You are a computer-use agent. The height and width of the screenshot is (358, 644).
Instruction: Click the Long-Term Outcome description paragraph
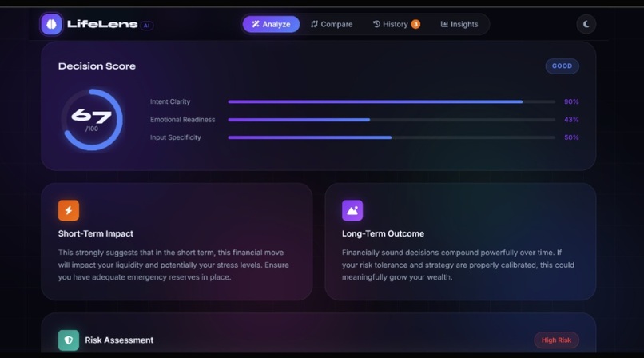tap(458, 265)
